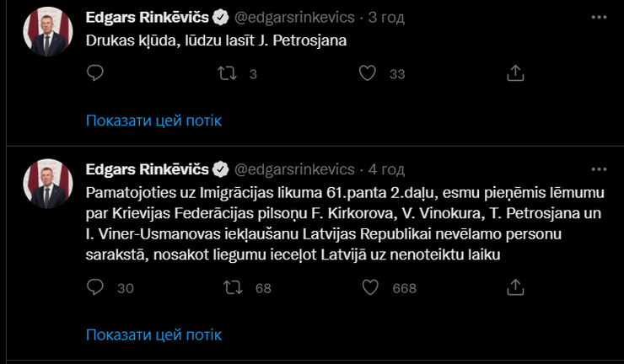
Task: Like the tweet with 668 likes
Action: coord(367,288)
